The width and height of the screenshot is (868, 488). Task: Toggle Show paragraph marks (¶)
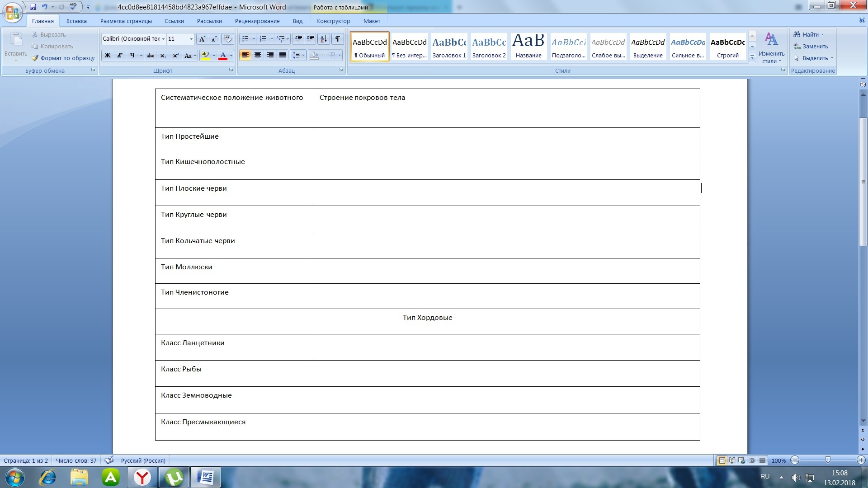click(338, 39)
